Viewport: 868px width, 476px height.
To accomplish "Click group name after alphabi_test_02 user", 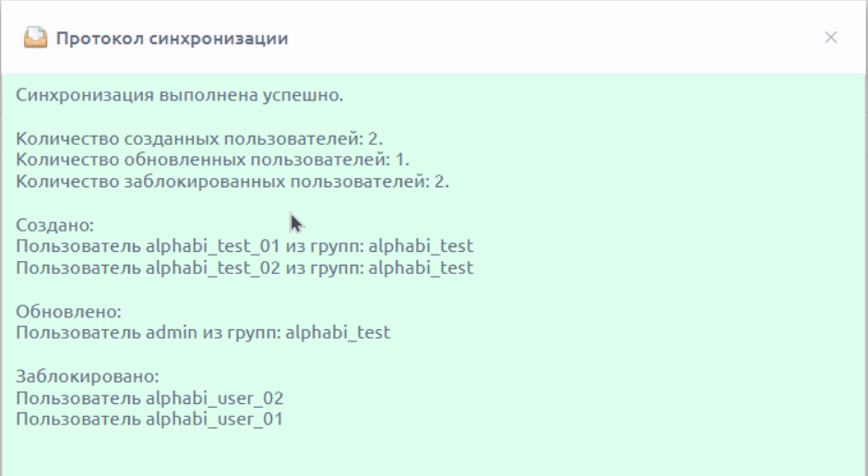I will pos(421,268).
